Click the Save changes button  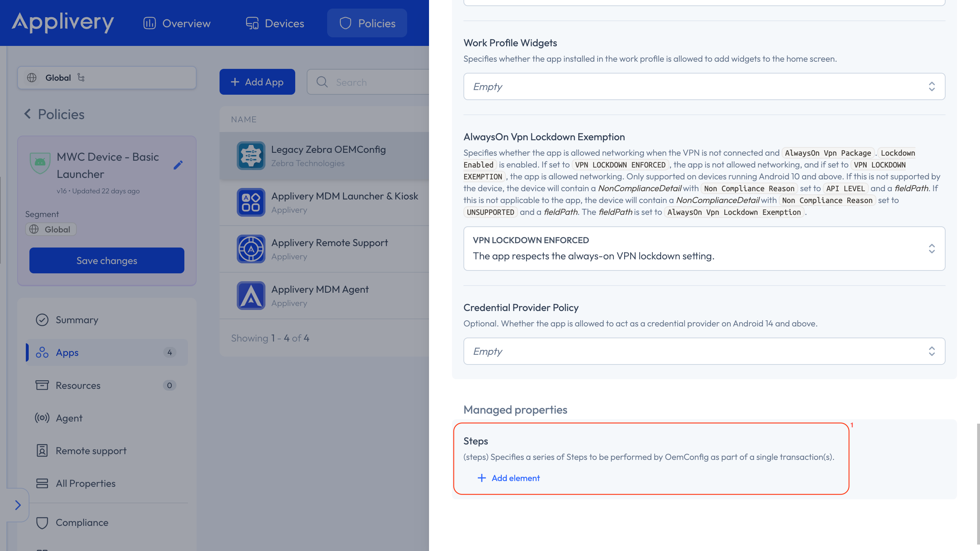pos(107,260)
